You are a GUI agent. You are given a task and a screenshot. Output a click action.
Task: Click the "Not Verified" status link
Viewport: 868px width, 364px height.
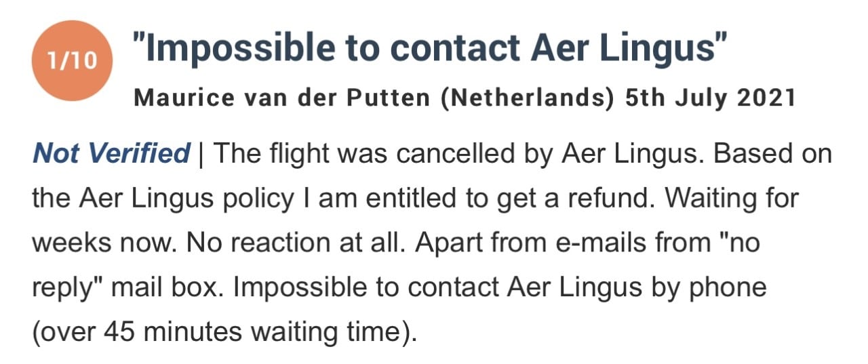111,154
